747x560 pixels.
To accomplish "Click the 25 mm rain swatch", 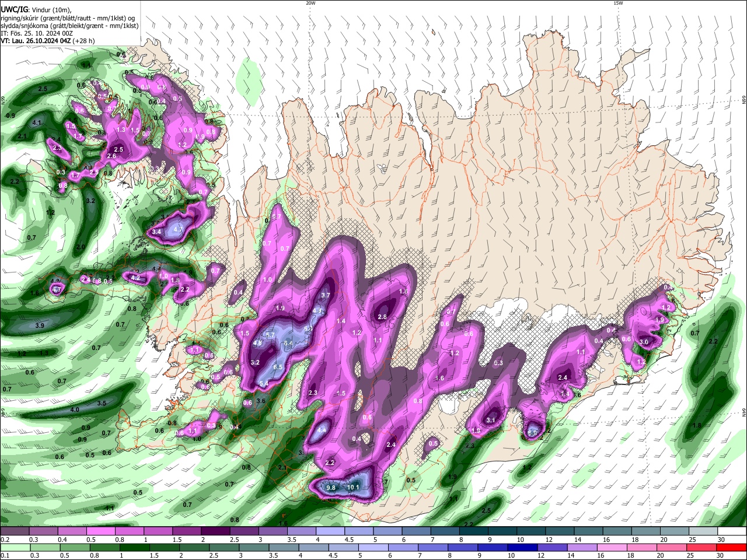I will click(700, 547).
